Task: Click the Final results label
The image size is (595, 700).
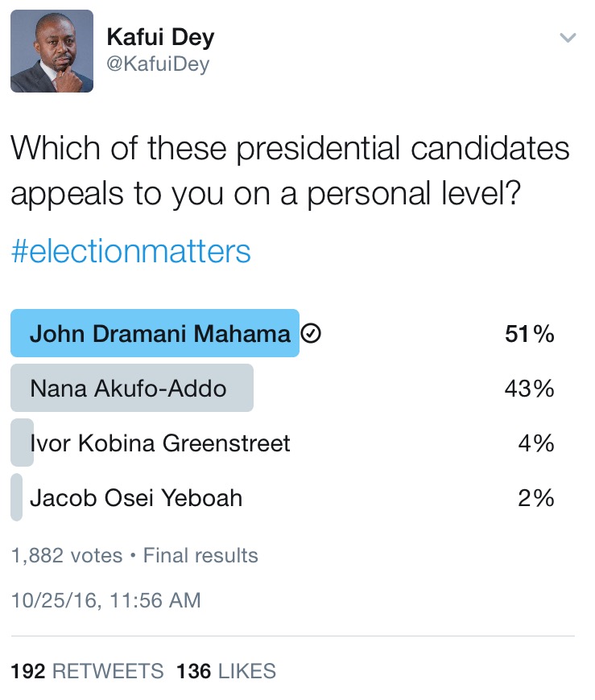Action: [200, 555]
